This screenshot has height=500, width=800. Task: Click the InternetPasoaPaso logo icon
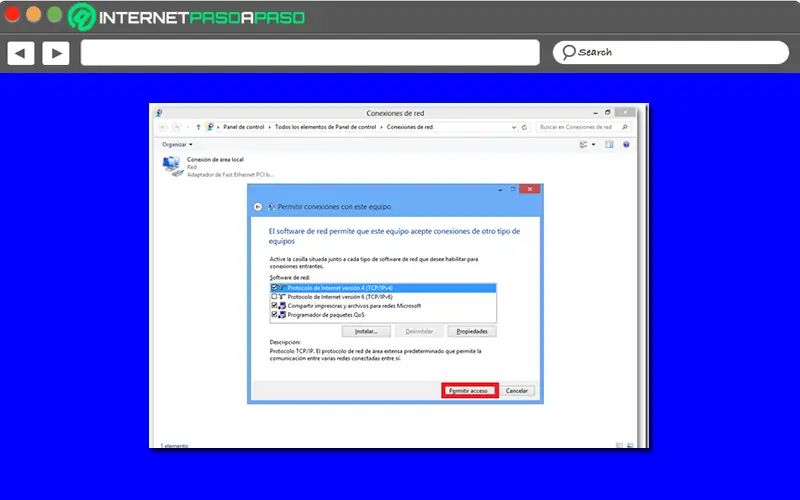point(82,17)
